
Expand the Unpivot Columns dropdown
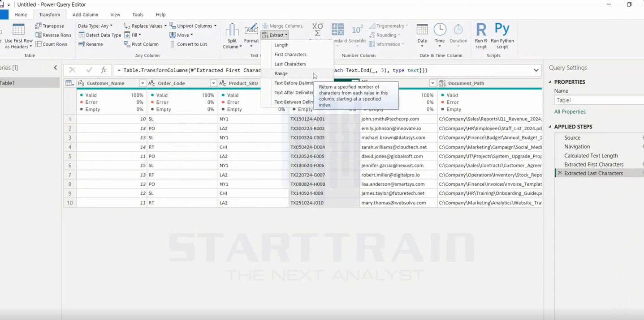coord(193,26)
